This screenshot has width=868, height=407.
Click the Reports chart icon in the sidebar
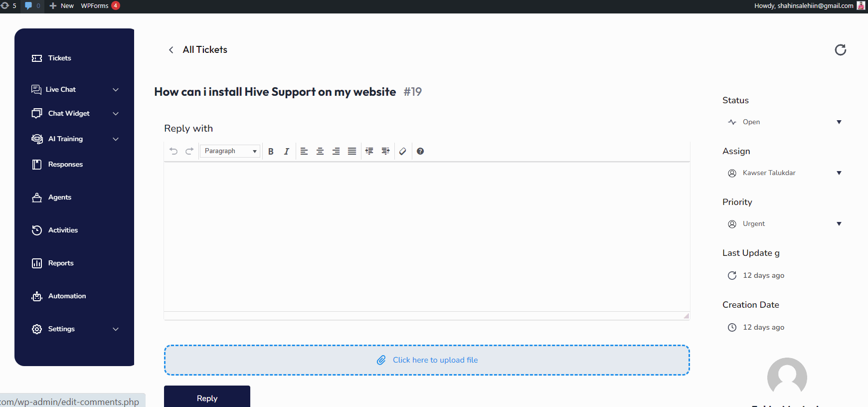click(x=37, y=263)
